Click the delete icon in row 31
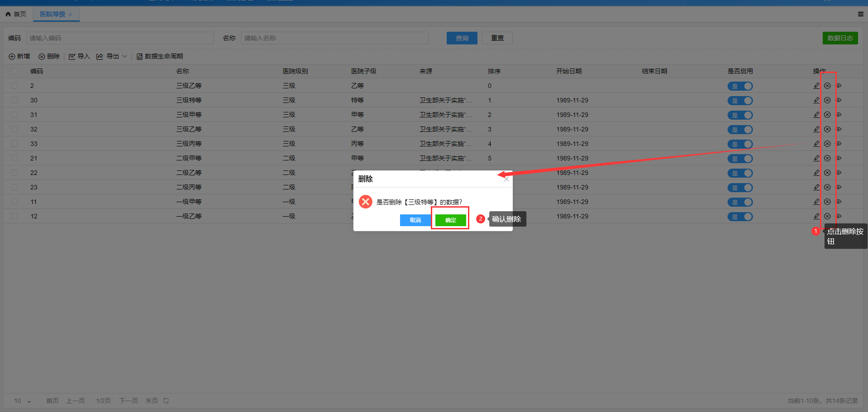Image resolution: width=868 pixels, height=412 pixels. pos(827,115)
